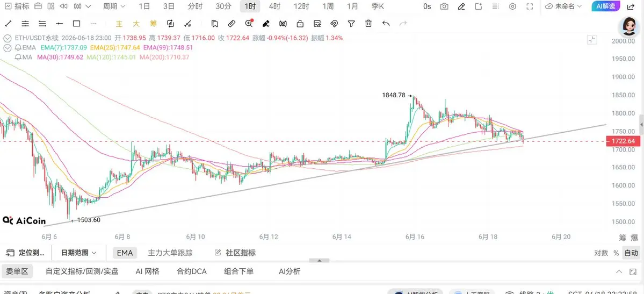Click the cycle-sync icon after 筹
644x294 pixels.
pos(170,24)
